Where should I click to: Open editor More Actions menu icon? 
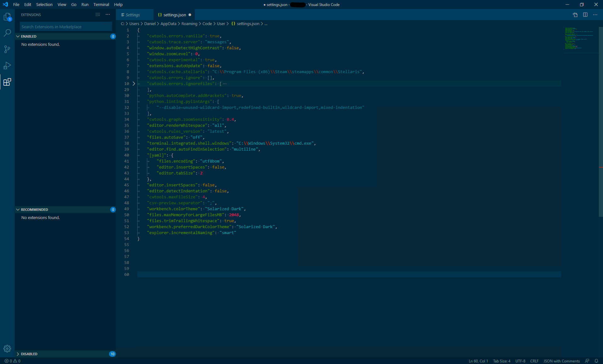click(595, 15)
